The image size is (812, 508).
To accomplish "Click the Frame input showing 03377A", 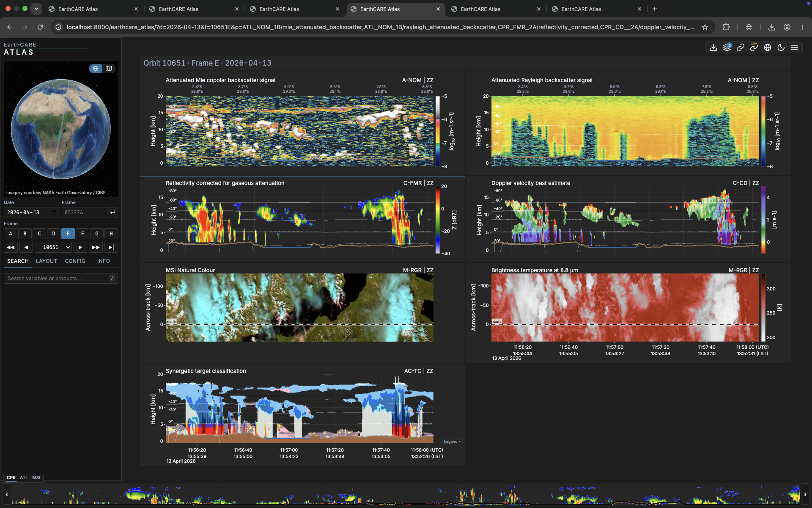I will [x=83, y=213].
